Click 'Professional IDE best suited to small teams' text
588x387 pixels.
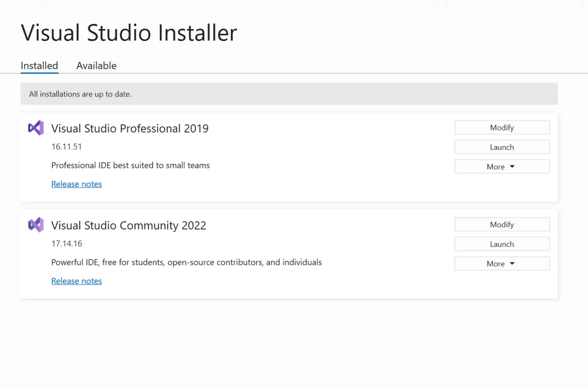click(x=131, y=165)
